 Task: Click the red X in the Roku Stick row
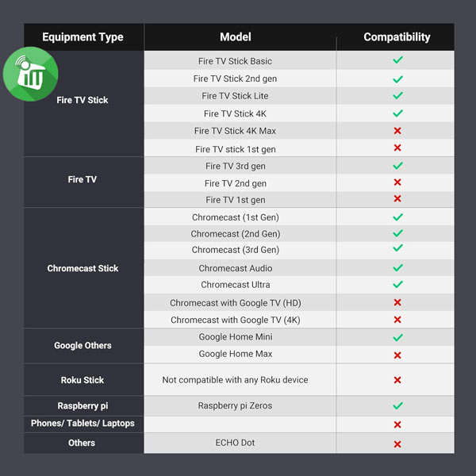tap(397, 380)
